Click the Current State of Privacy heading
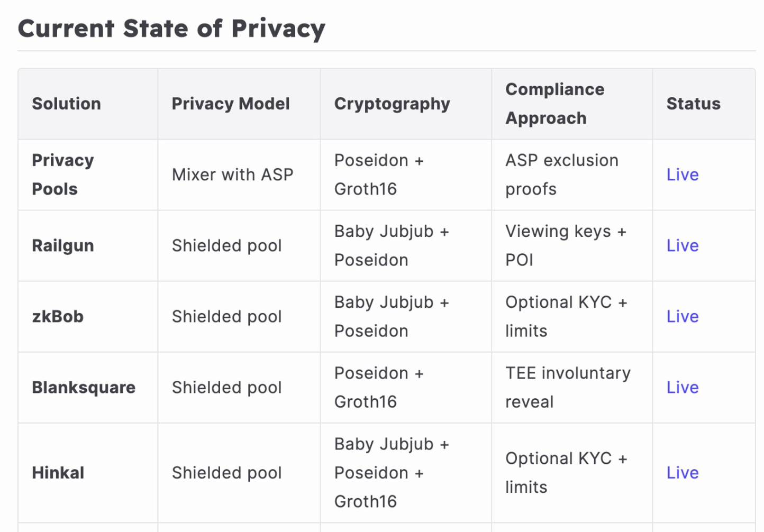 pos(171,29)
